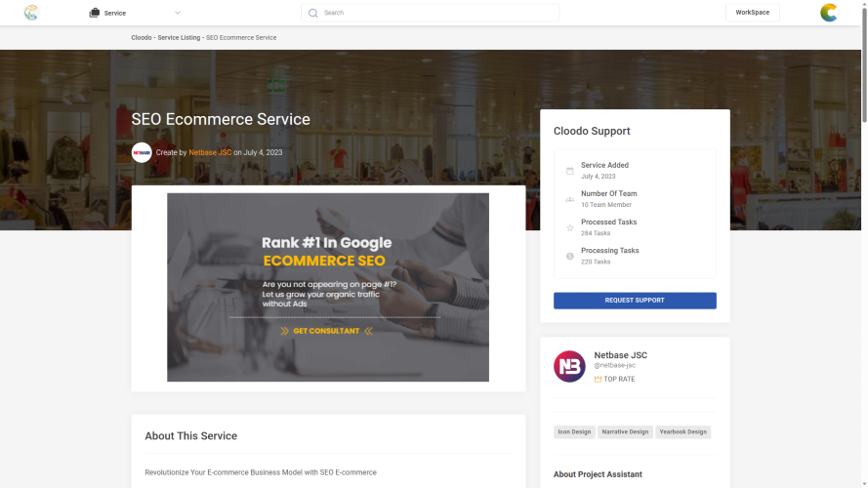Click the TOP RATE crown icon
The width and height of the screenshot is (868, 488).
point(598,379)
